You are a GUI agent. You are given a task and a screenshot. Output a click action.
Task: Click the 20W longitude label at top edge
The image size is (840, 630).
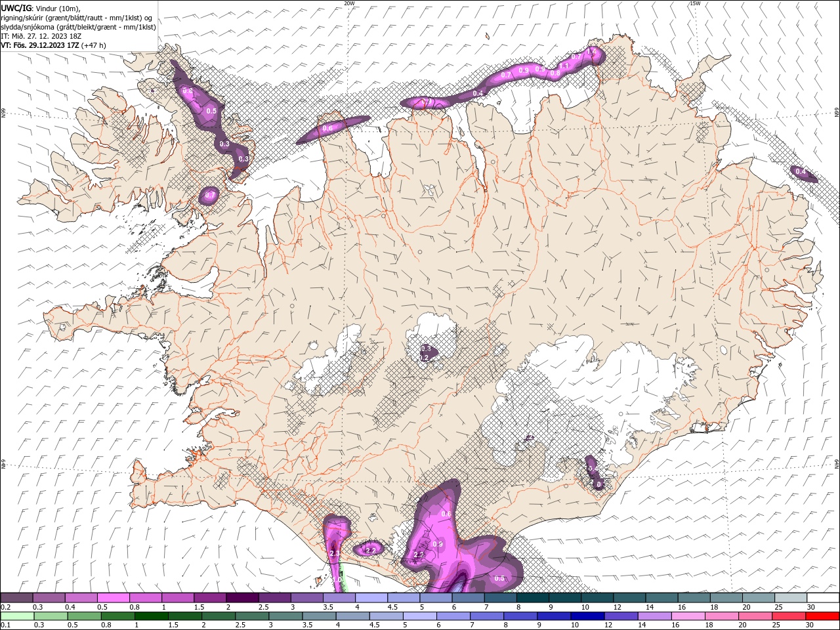pos(349,3)
